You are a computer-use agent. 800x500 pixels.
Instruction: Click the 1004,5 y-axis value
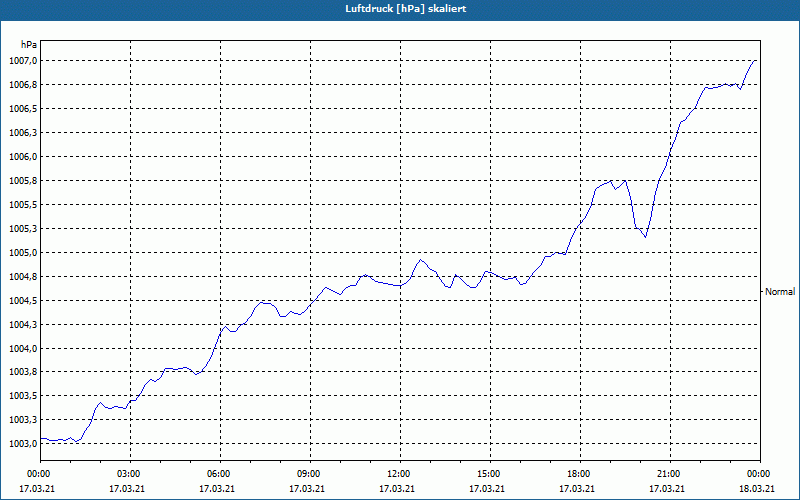(23, 301)
